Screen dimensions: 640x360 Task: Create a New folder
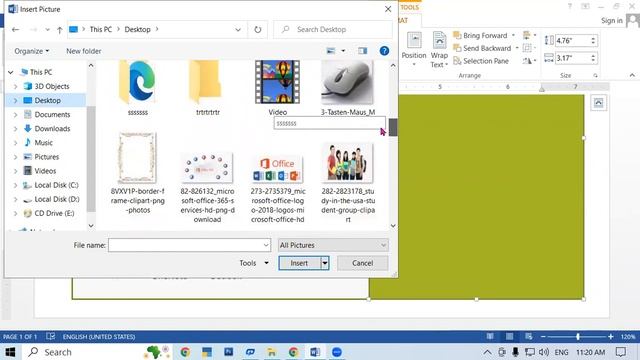84,51
